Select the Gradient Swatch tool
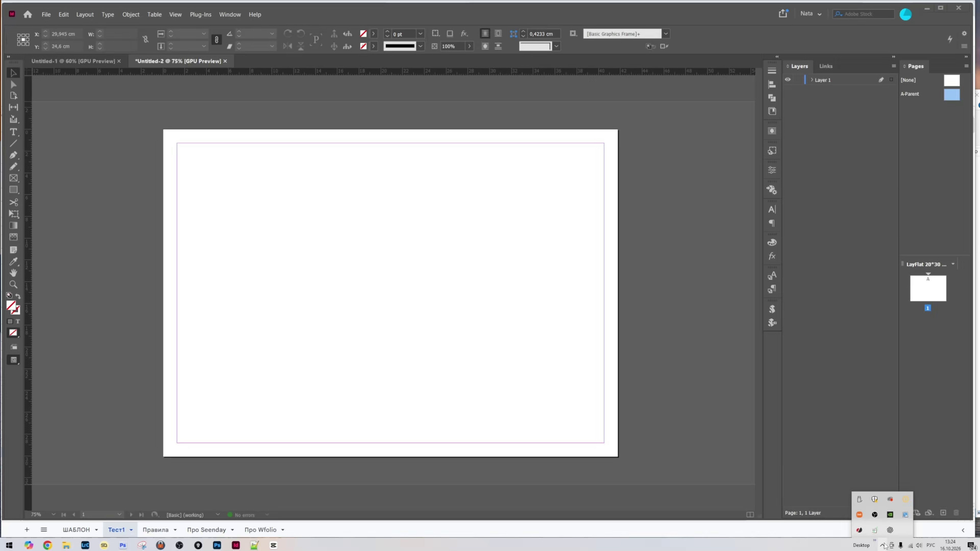The width and height of the screenshot is (980, 551). pos(13,225)
